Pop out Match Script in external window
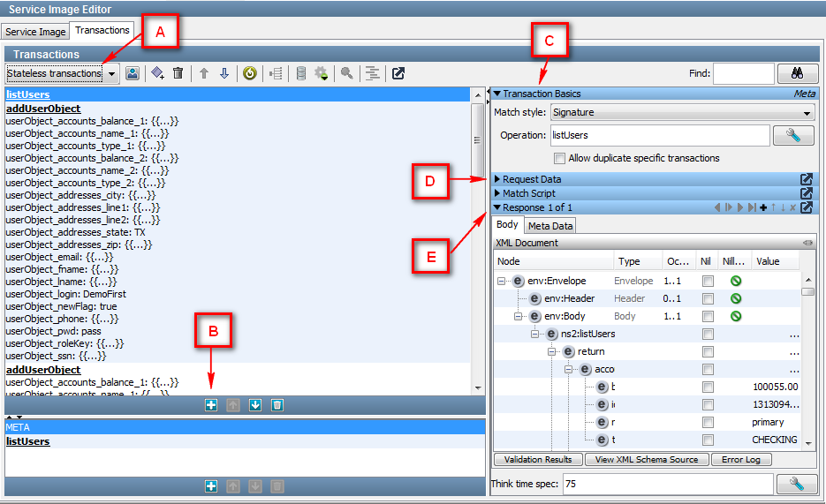The image size is (826, 504). point(807,193)
